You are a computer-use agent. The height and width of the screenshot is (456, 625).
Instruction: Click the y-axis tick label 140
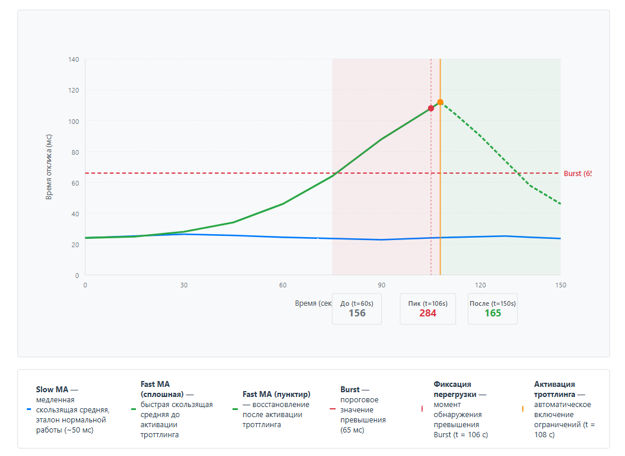pyautogui.click(x=74, y=59)
